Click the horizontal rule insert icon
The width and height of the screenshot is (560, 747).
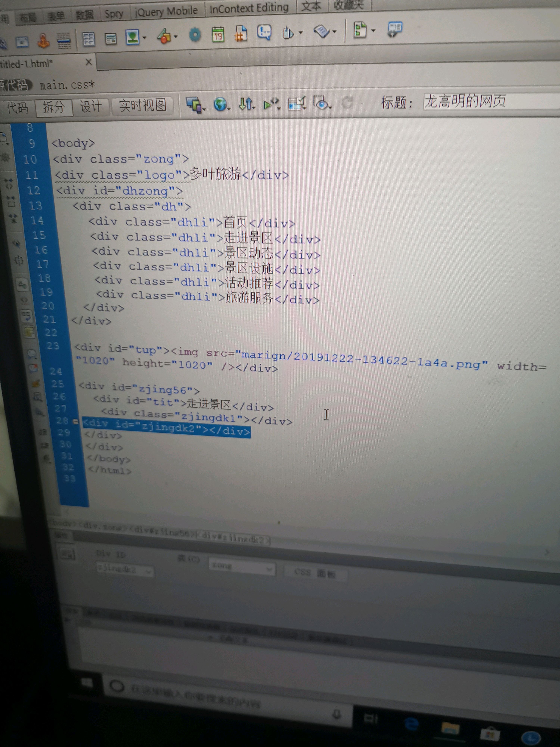coord(64,41)
